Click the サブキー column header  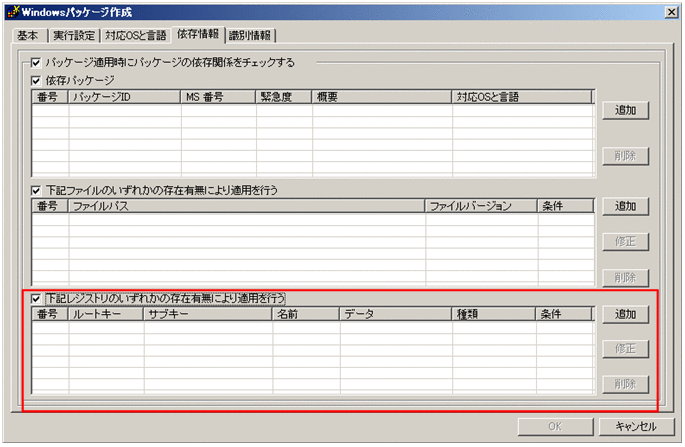(x=207, y=315)
